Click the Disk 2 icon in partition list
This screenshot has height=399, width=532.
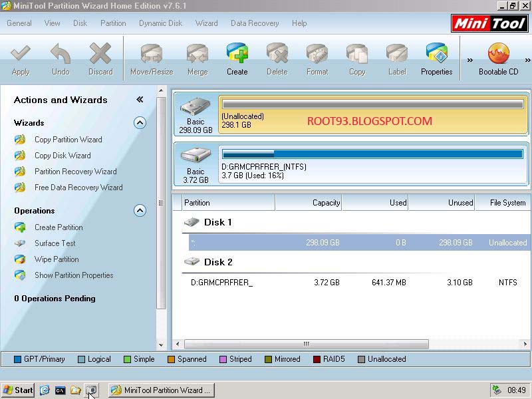pos(192,261)
